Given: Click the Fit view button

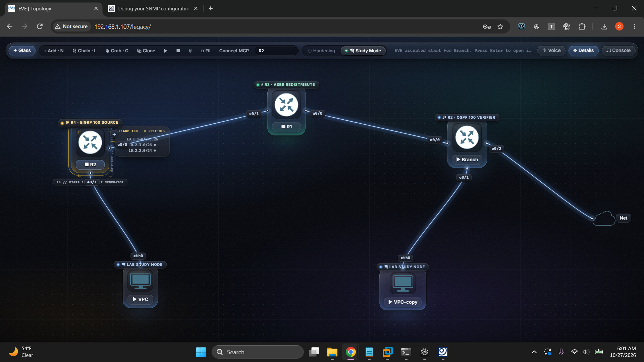Looking at the screenshot, I should click(206, 51).
